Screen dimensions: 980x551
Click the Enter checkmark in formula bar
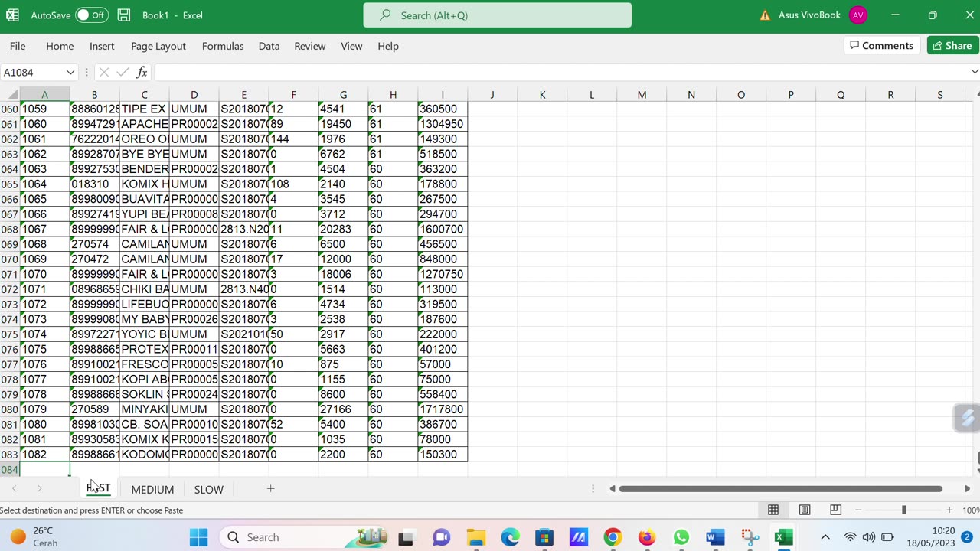pyautogui.click(x=122, y=73)
